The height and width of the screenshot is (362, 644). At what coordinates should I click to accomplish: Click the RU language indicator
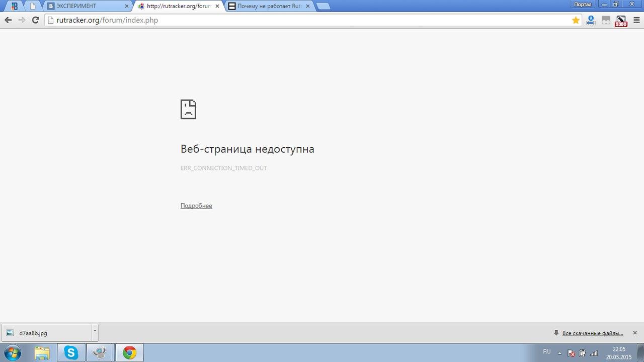[547, 351]
